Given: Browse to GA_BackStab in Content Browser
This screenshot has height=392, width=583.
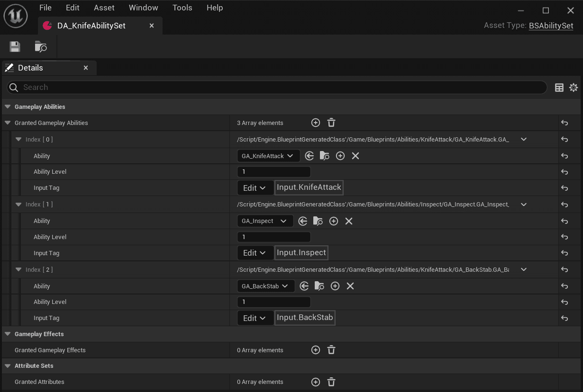Looking at the screenshot, I should (319, 286).
